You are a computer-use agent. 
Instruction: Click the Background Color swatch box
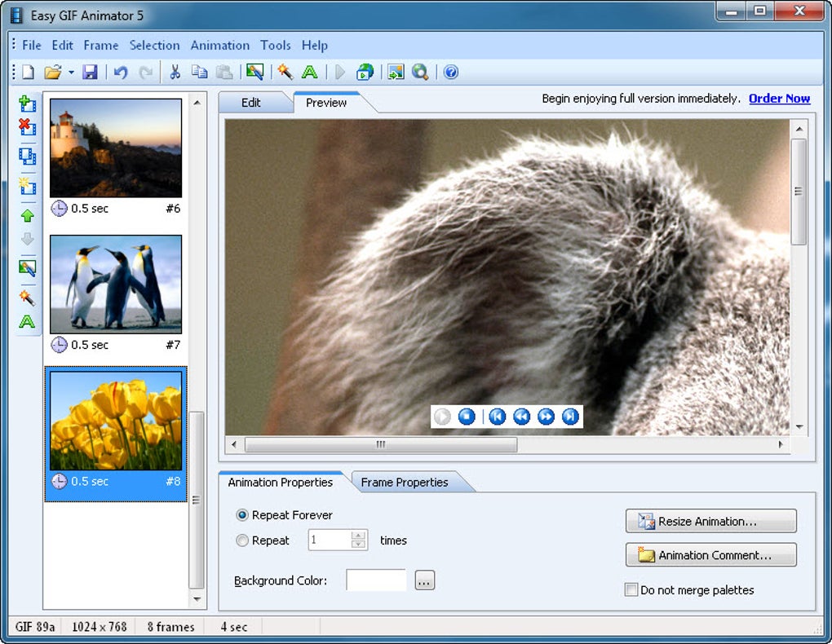pyautogui.click(x=376, y=580)
